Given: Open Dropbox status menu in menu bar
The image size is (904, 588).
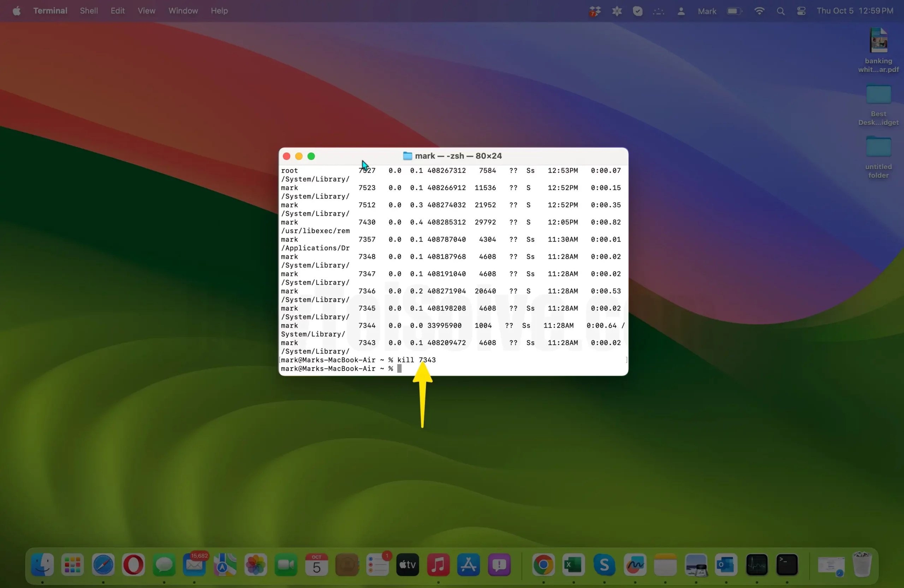Looking at the screenshot, I should coord(595,11).
